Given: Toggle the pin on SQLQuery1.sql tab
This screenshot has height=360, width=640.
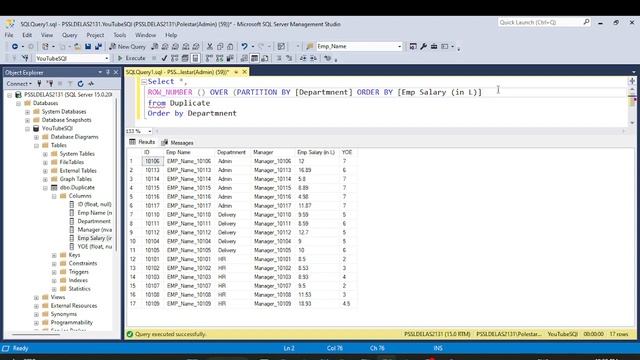Looking at the screenshot, I should click(x=236, y=72).
